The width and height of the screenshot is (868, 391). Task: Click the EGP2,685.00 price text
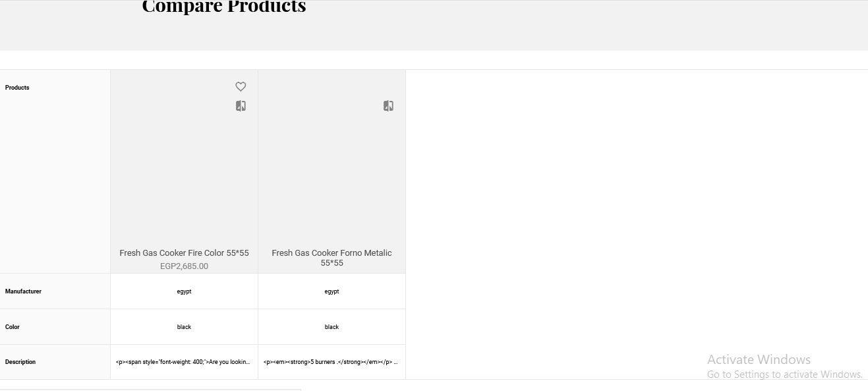coord(184,266)
